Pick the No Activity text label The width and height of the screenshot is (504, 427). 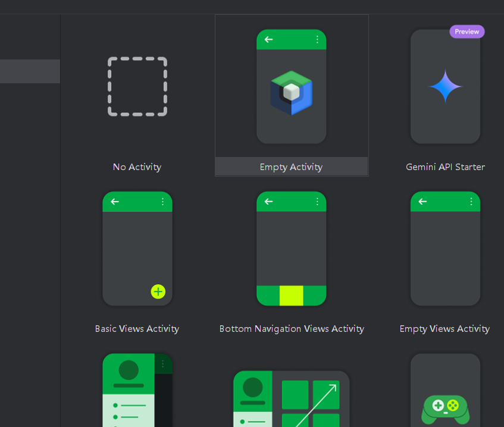coord(137,167)
